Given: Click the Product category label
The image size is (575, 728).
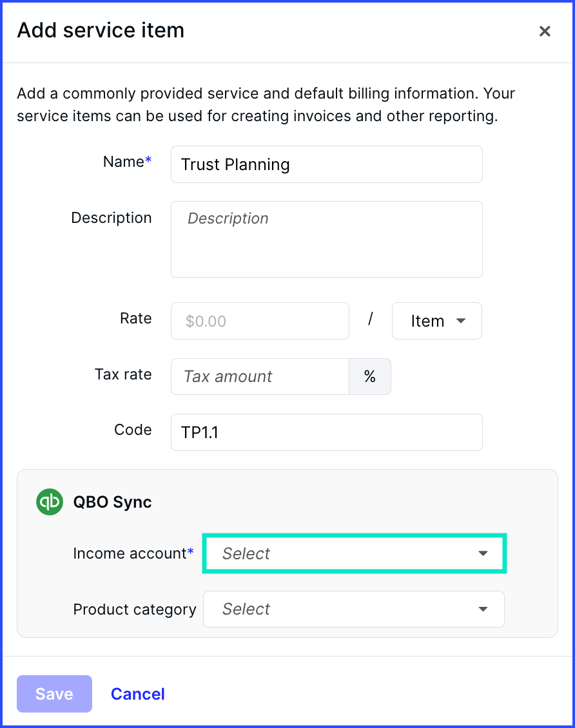Looking at the screenshot, I should click(x=135, y=609).
